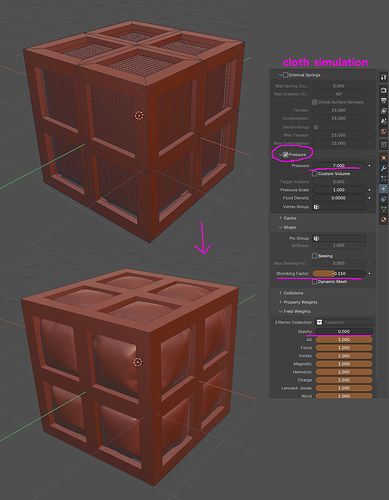The image size is (389, 500).
Task: Enable the Internal Springs checkbox
Action: coord(286,75)
